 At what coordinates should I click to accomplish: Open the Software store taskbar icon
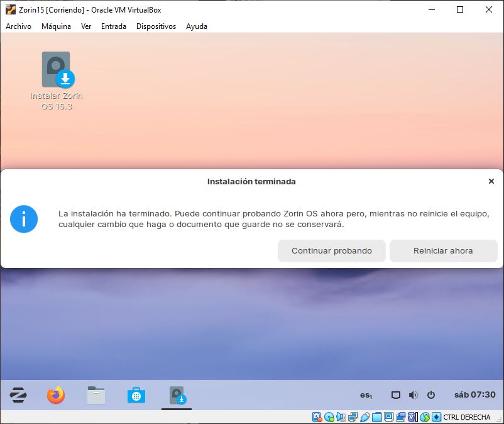(136, 395)
